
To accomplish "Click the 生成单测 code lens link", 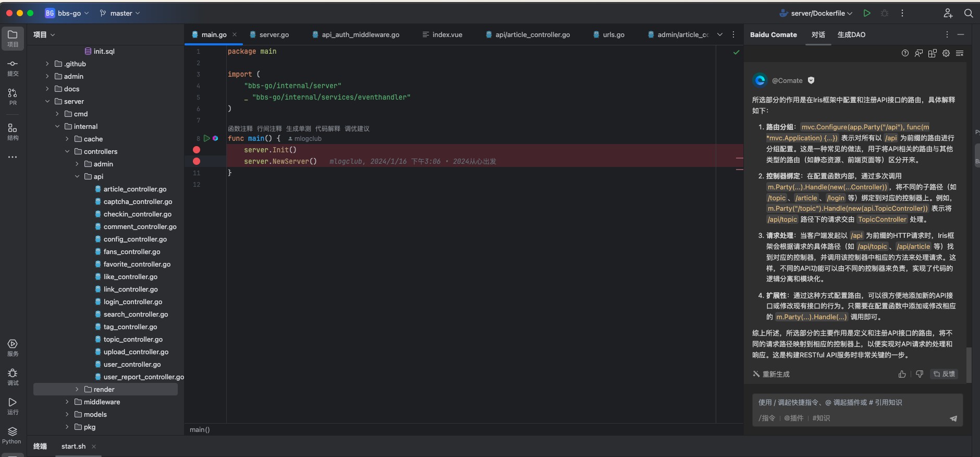I will coord(299,128).
